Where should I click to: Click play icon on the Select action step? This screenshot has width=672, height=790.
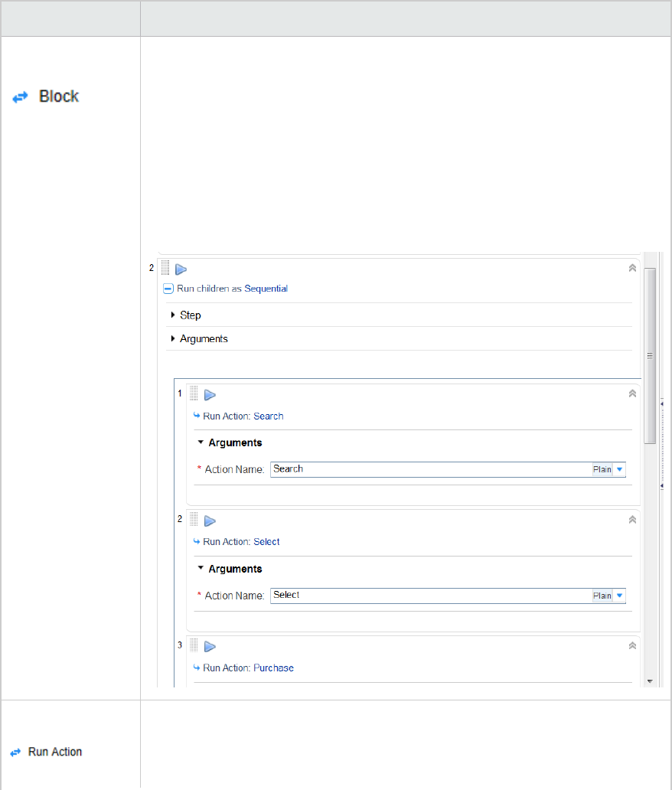(x=210, y=521)
